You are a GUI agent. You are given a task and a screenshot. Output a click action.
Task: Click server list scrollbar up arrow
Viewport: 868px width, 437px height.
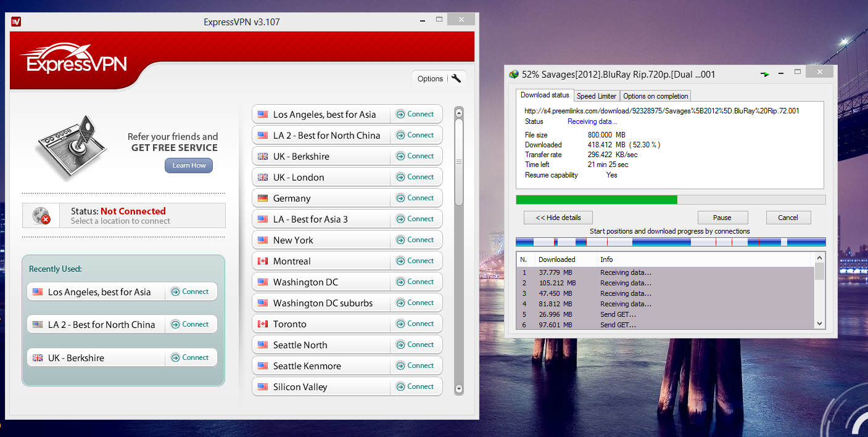(458, 113)
